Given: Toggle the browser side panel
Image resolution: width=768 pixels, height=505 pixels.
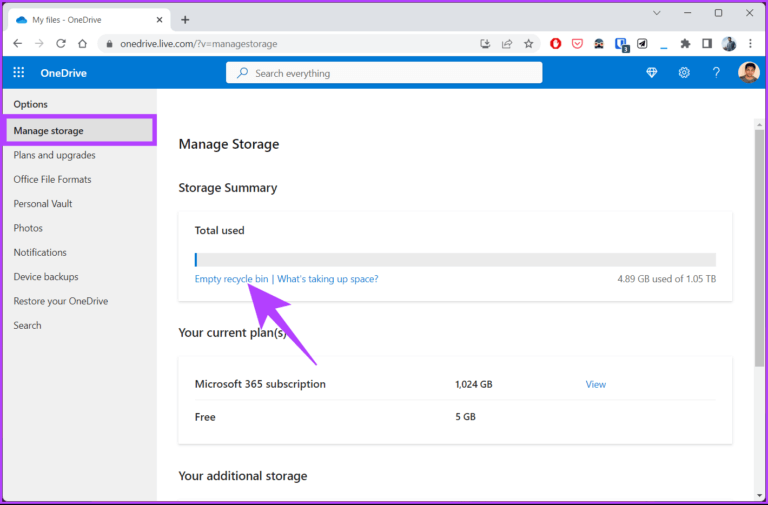Looking at the screenshot, I should point(707,44).
